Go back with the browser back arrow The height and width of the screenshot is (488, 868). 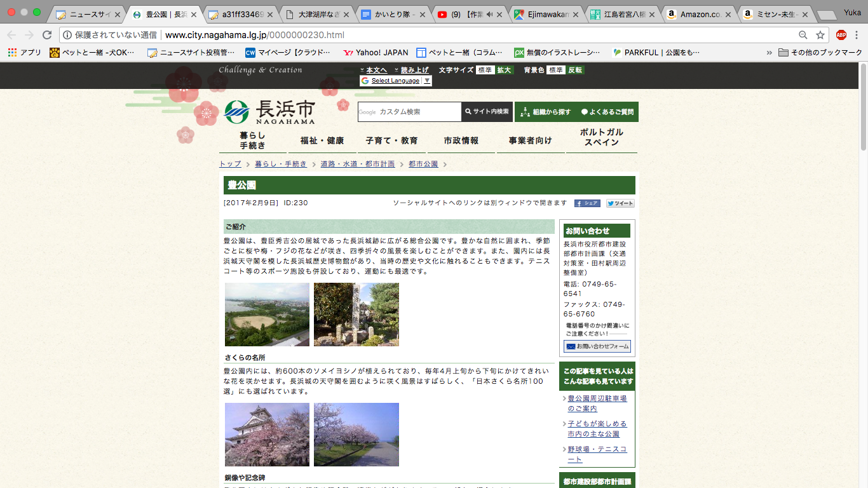click(11, 35)
